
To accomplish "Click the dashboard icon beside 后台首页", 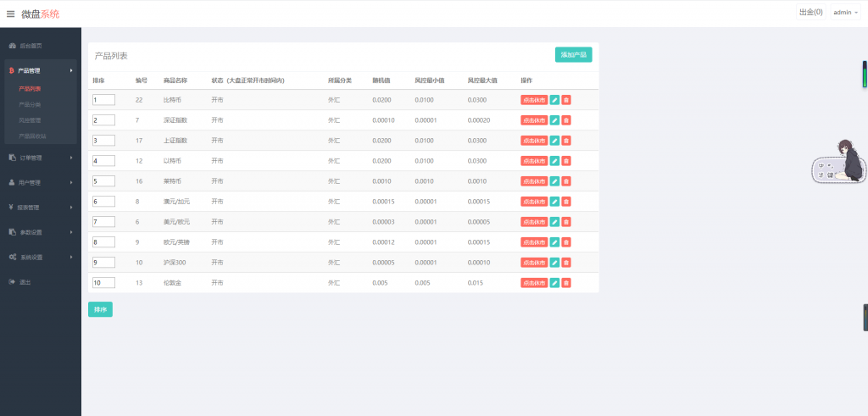I will (12, 46).
